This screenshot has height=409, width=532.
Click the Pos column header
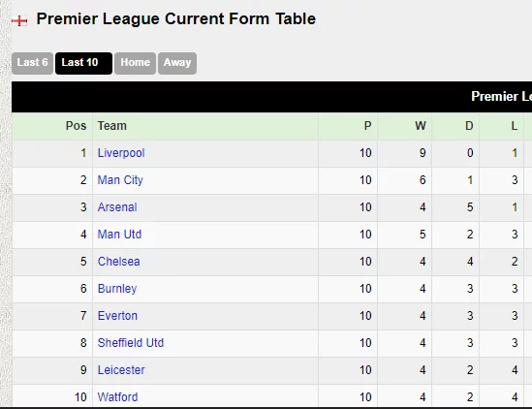[76, 126]
